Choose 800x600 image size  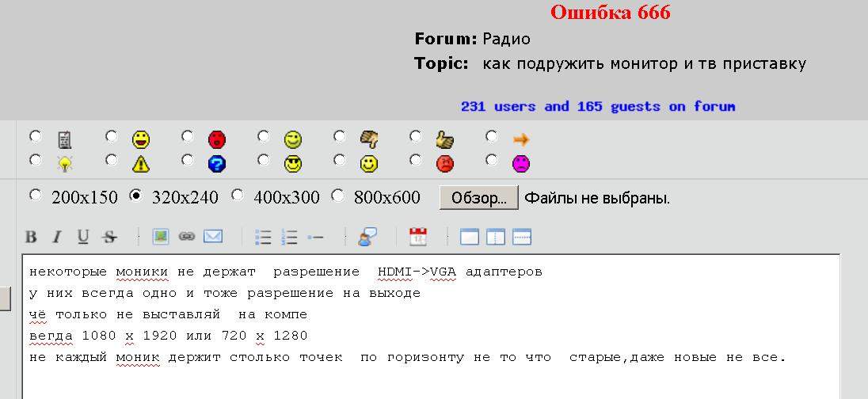pos(337,195)
